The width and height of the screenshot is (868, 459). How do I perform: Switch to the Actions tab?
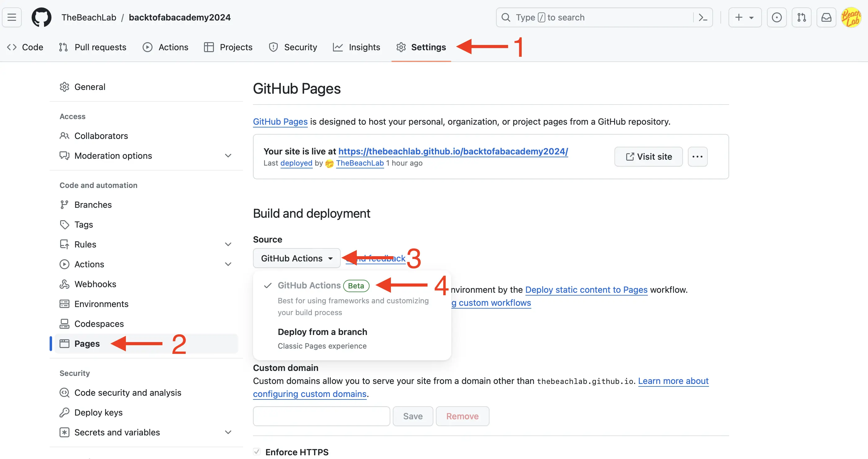[x=166, y=47]
